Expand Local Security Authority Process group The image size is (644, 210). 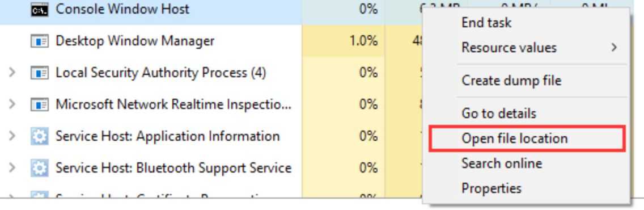(x=12, y=73)
